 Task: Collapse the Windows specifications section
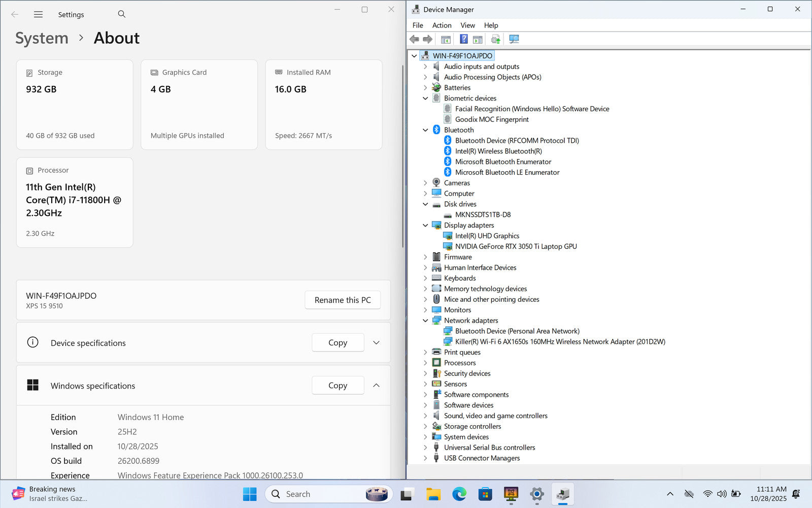(x=376, y=386)
